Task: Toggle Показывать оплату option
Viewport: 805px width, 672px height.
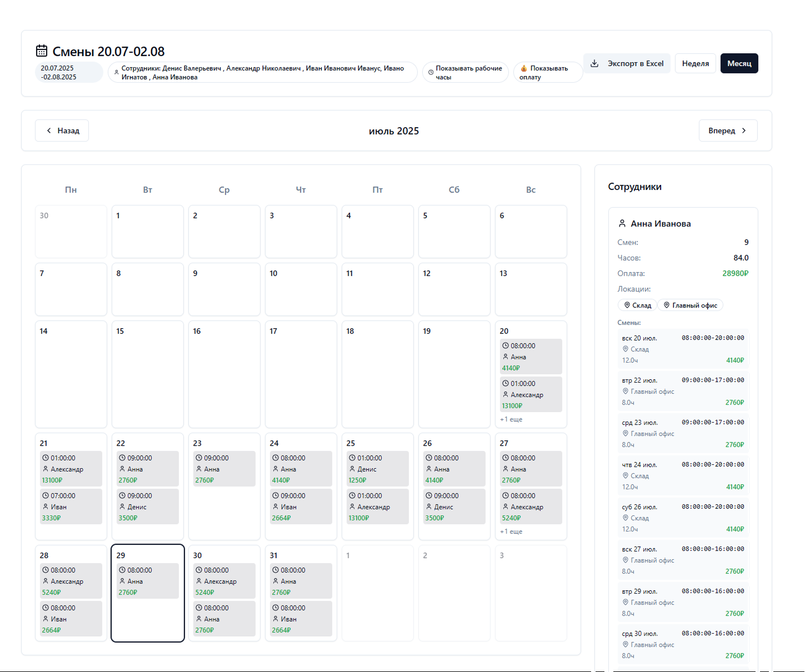Action: [548, 72]
